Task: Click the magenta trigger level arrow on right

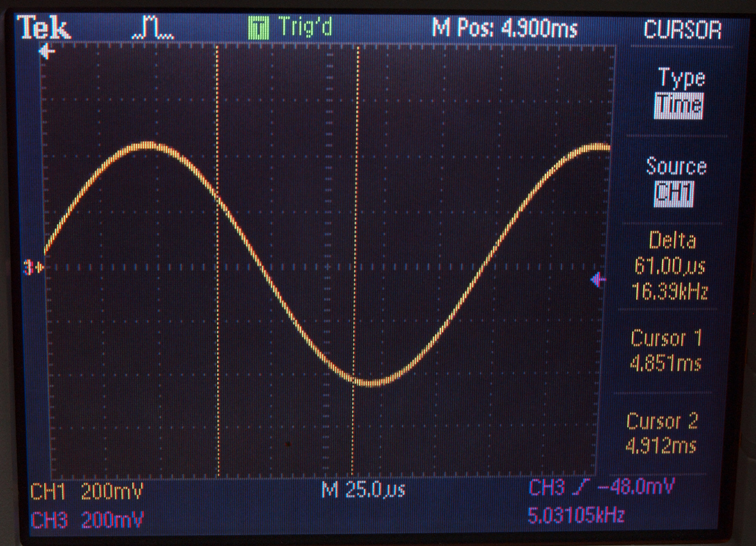Action: click(598, 280)
